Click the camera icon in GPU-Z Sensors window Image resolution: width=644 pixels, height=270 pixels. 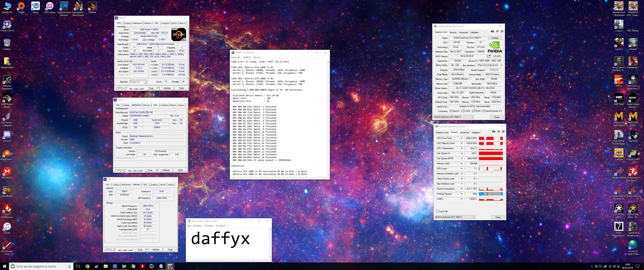(x=493, y=131)
